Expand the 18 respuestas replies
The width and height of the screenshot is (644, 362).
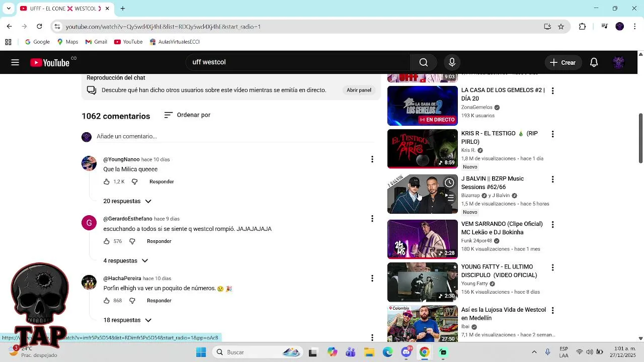(127, 320)
